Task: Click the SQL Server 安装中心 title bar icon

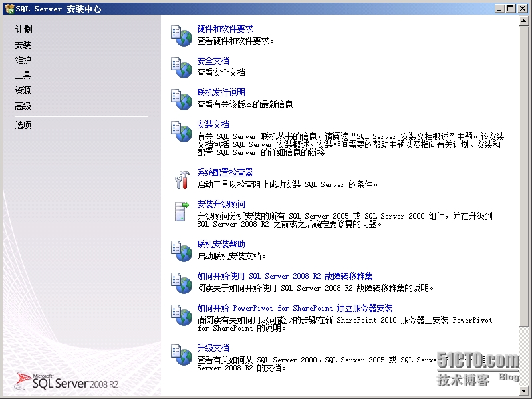Action: pos(9,9)
